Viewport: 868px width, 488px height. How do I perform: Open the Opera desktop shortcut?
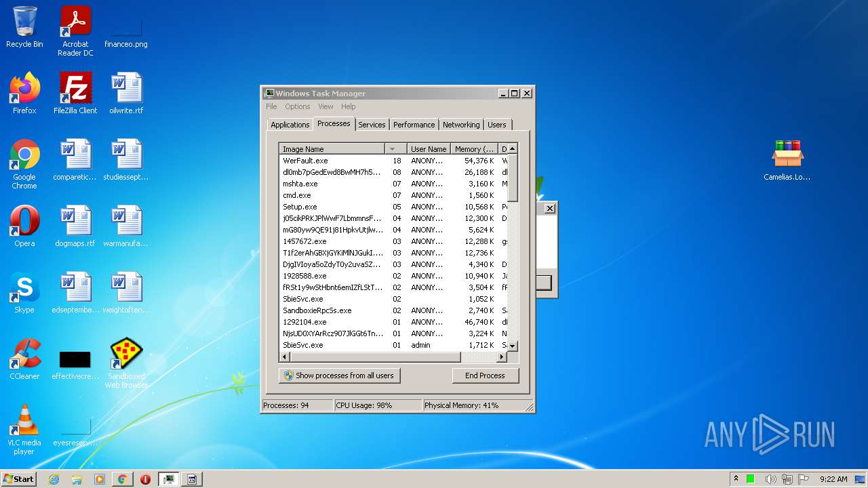click(x=24, y=226)
